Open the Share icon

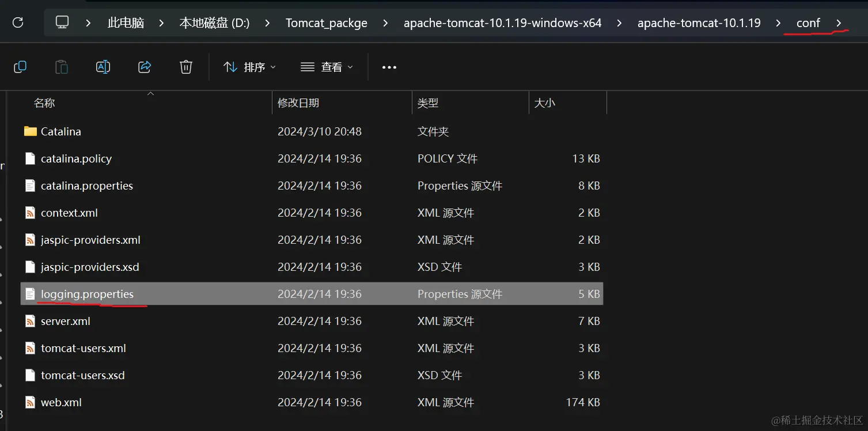pos(144,67)
